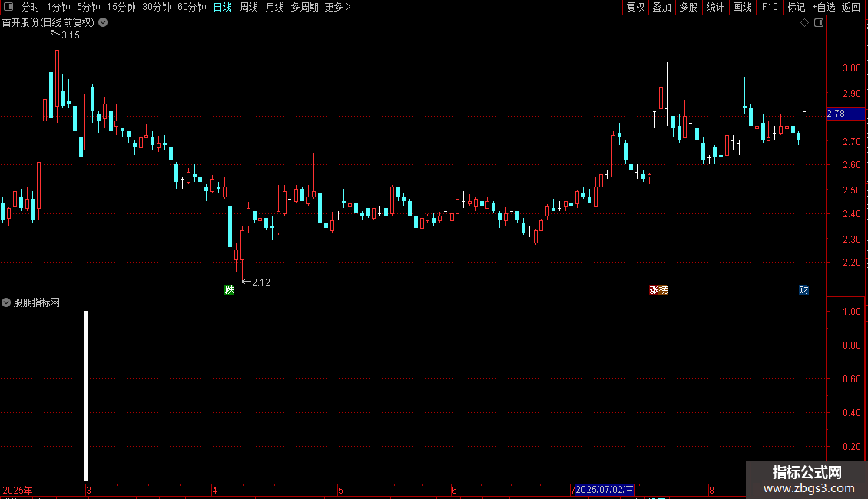Switch to 日线 daily chart
Screen dimensions: 868x499
[223, 7]
